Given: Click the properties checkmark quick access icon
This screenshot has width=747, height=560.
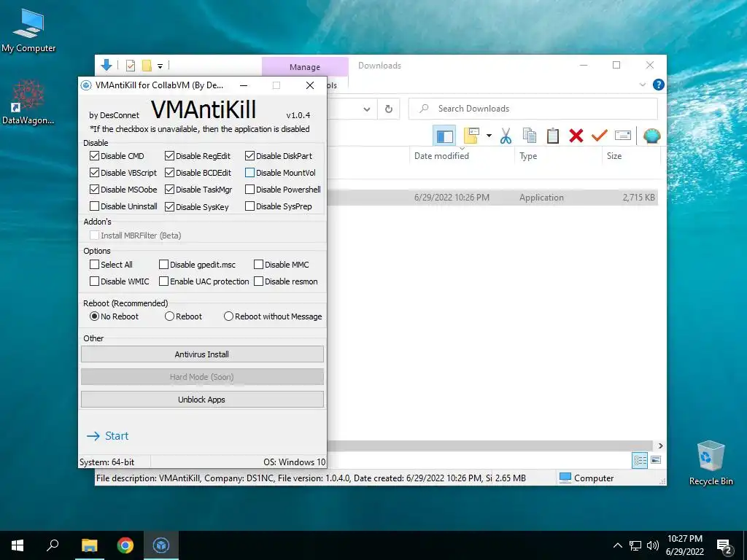Looking at the screenshot, I should (131, 66).
